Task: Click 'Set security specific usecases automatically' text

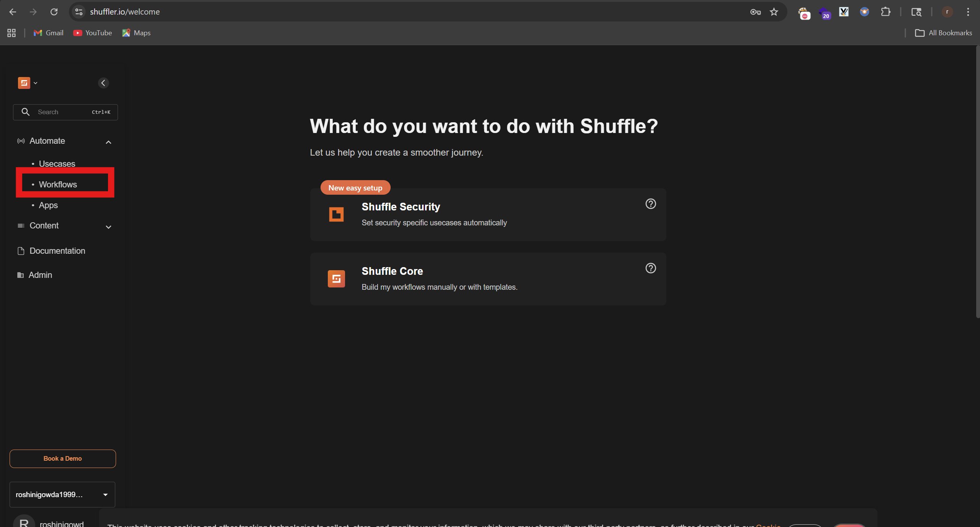Action: coord(434,223)
